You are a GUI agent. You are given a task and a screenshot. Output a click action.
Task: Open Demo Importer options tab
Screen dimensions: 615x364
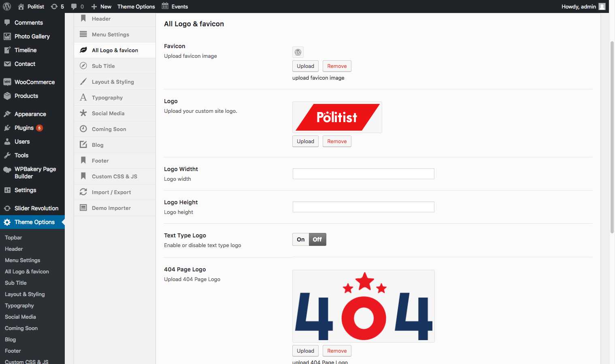pos(115,208)
